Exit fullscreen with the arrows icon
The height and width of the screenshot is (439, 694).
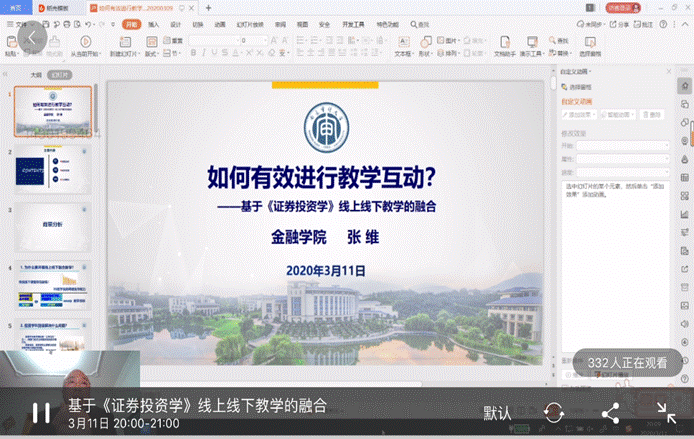point(666,413)
